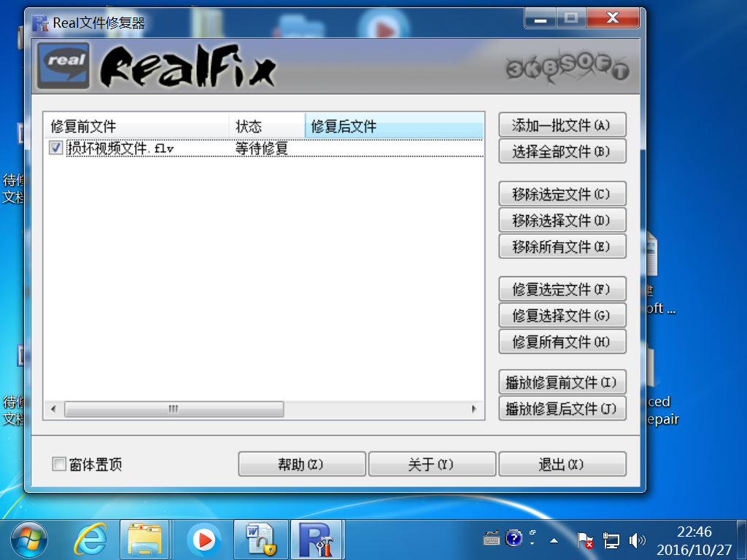
Task: Minimize the Real文件修复器 window
Action: [541, 18]
